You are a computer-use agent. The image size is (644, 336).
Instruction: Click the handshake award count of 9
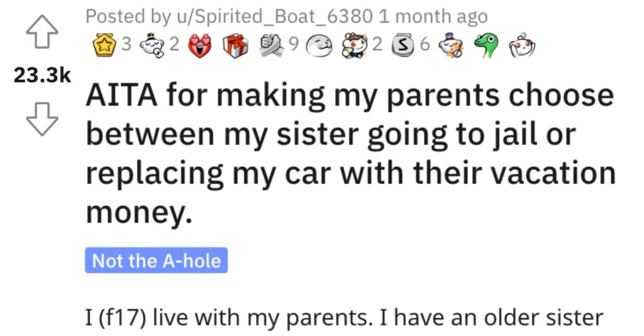[292, 46]
